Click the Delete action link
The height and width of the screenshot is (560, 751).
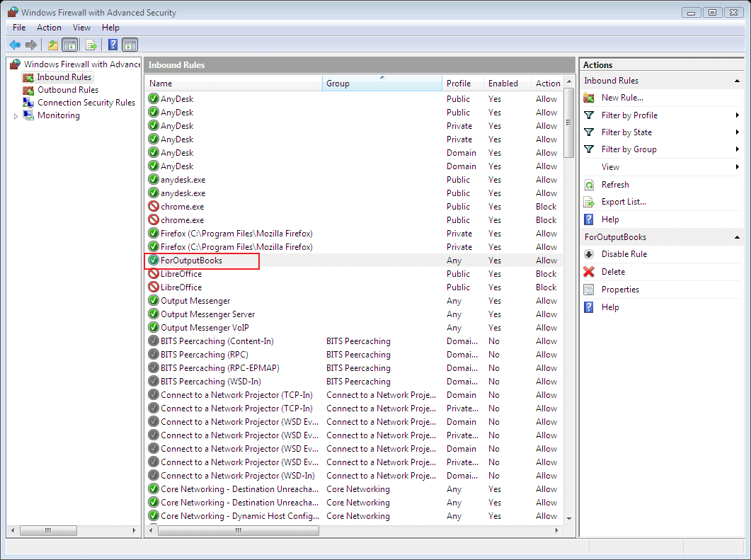coord(613,272)
